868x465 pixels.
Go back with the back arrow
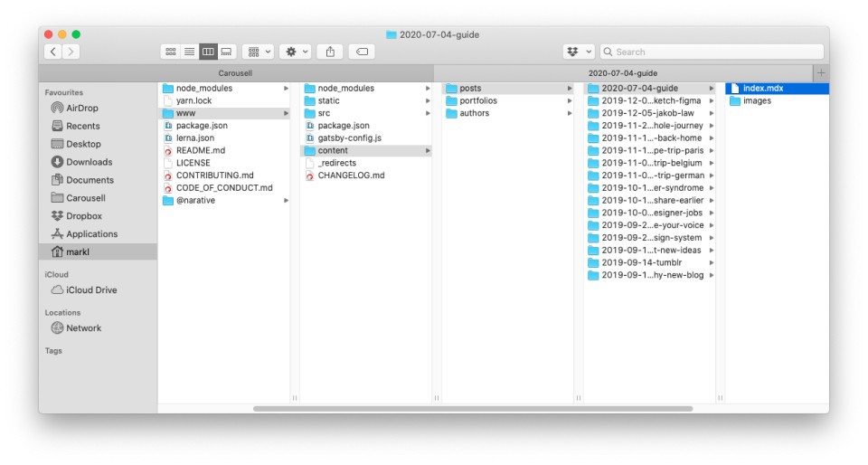click(x=53, y=52)
